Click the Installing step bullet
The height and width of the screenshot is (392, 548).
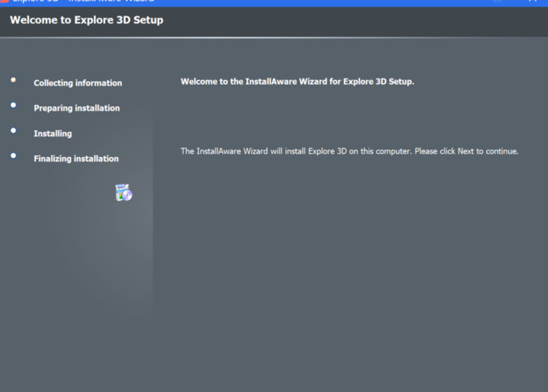coord(13,131)
